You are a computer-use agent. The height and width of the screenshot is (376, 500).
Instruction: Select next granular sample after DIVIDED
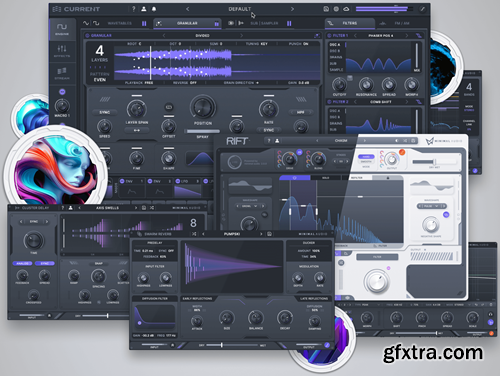coord(241,35)
